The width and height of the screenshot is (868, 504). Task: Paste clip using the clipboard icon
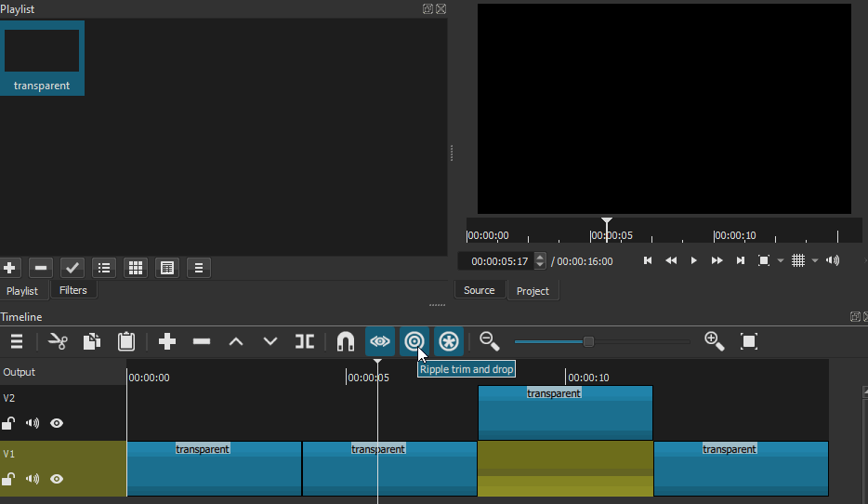pos(126,341)
